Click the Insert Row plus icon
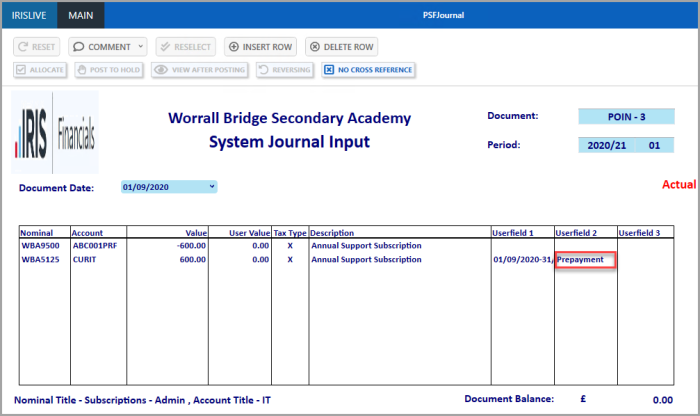Screen dimensions: 700x416 click(233, 47)
